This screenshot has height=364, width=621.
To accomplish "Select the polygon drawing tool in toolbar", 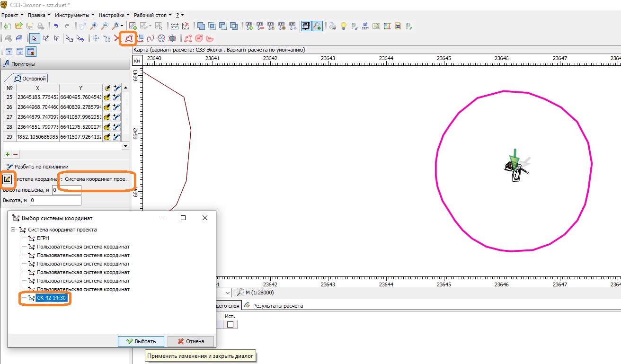I will [128, 38].
